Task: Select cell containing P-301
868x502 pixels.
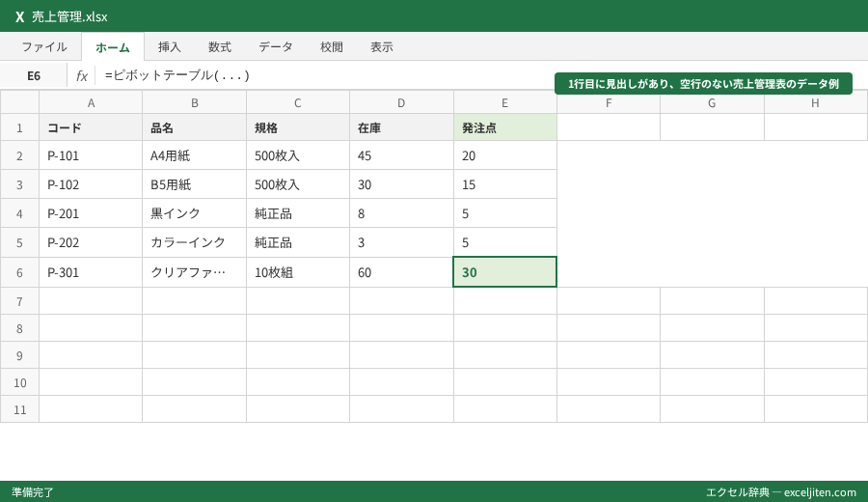Action: click(x=91, y=272)
